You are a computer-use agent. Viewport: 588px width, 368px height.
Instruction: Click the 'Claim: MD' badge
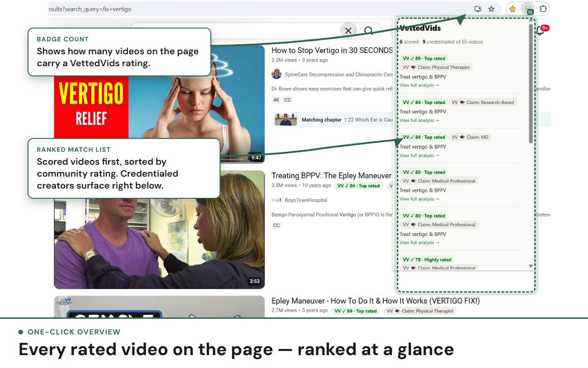pos(470,137)
